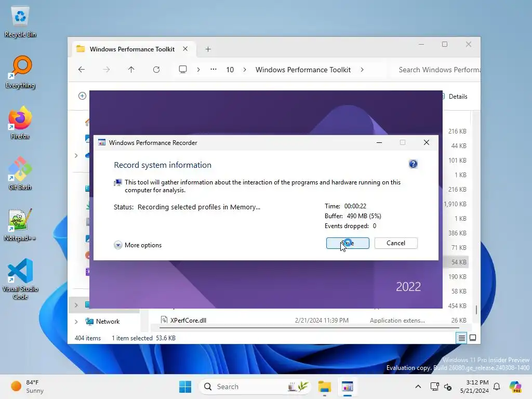Screen dimensions: 532x399
Task: Click the Performance Recorder title bar icon
Action: coord(102,142)
